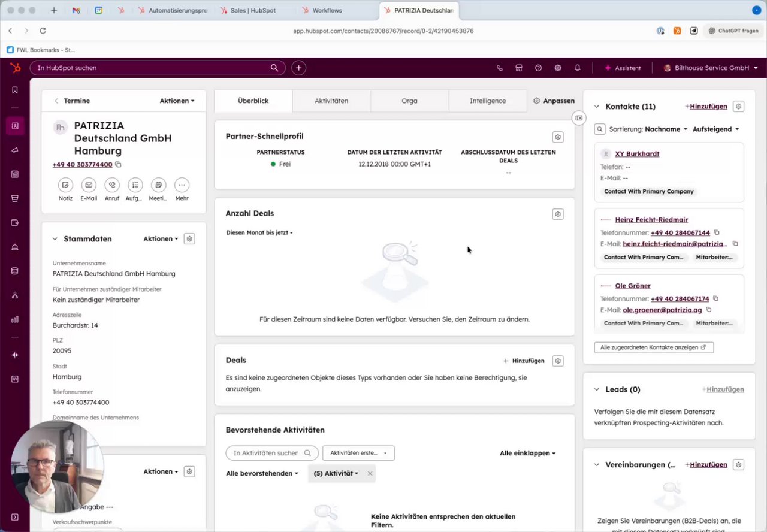Click the HubSpot sprocket logo

point(15,68)
